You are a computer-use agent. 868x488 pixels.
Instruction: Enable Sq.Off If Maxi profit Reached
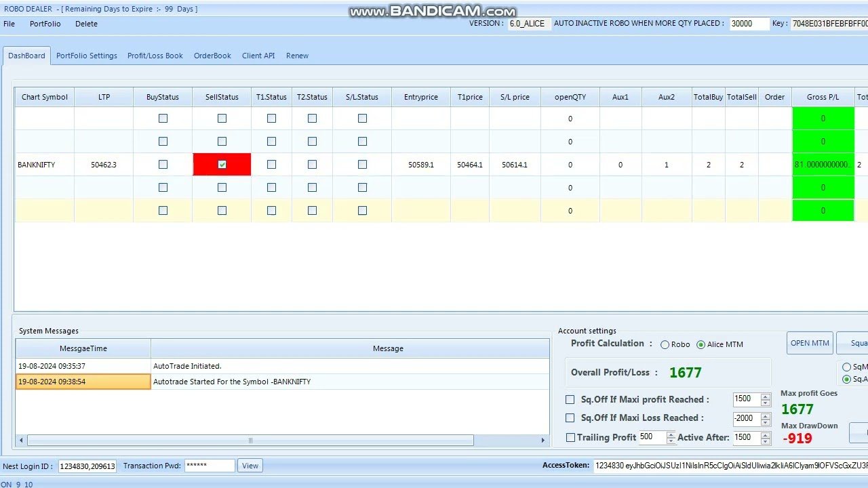tap(570, 400)
